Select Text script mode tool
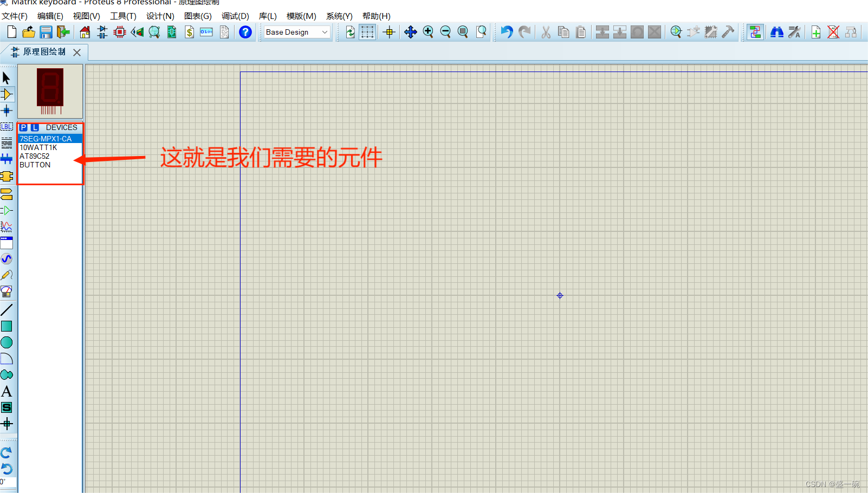This screenshot has width=868, height=493. pos(7,143)
